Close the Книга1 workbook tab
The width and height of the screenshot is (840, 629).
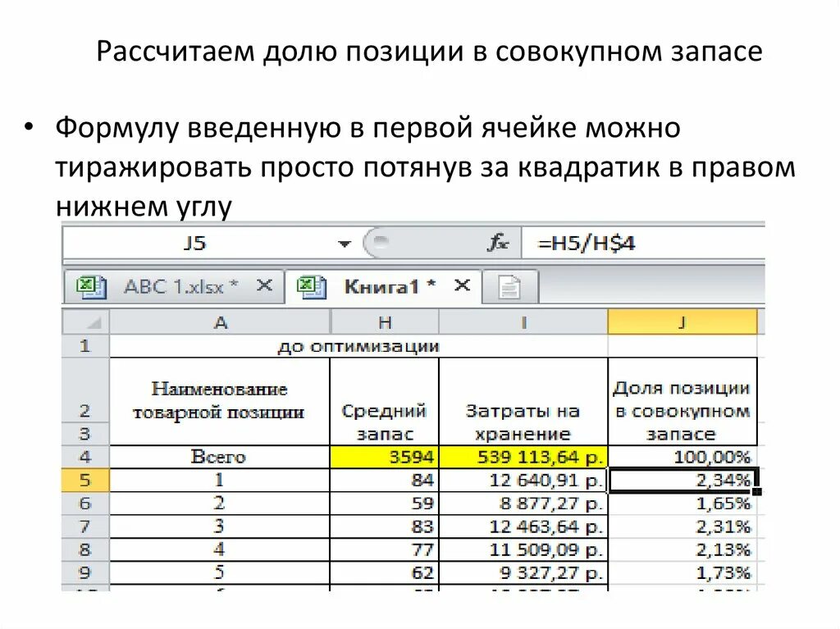click(x=463, y=285)
